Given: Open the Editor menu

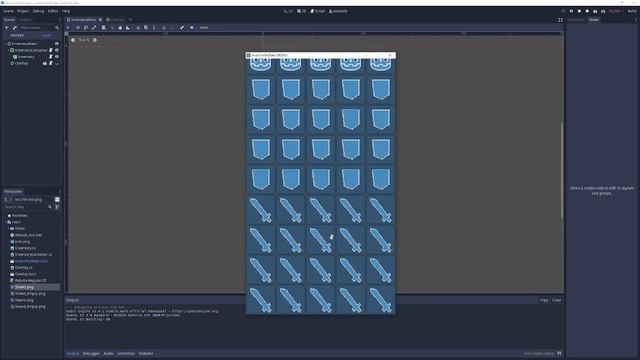Looking at the screenshot, I should (53, 11).
